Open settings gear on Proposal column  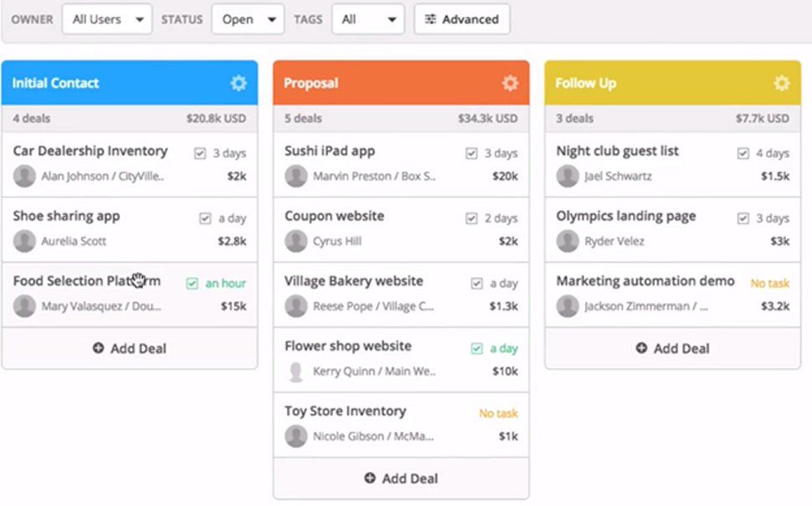(x=510, y=83)
